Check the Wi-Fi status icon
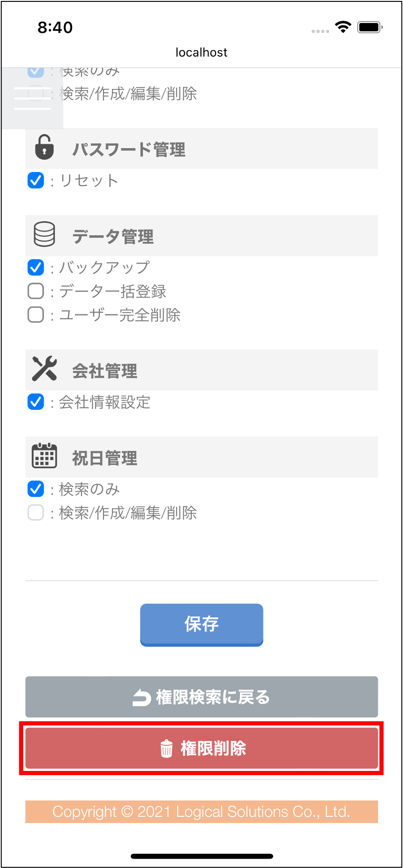Image resolution: width=403 pixels, height=868 pixels. click(343, 27)
